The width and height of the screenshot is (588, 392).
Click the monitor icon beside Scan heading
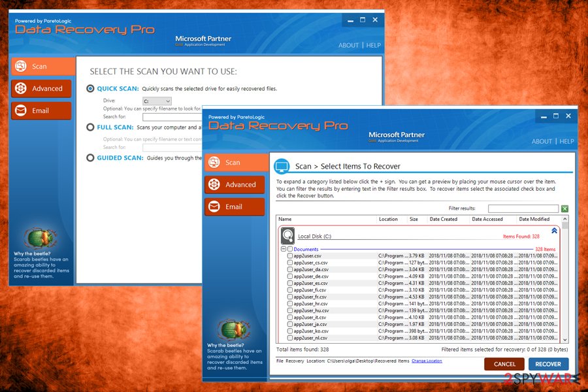(282, 166)
